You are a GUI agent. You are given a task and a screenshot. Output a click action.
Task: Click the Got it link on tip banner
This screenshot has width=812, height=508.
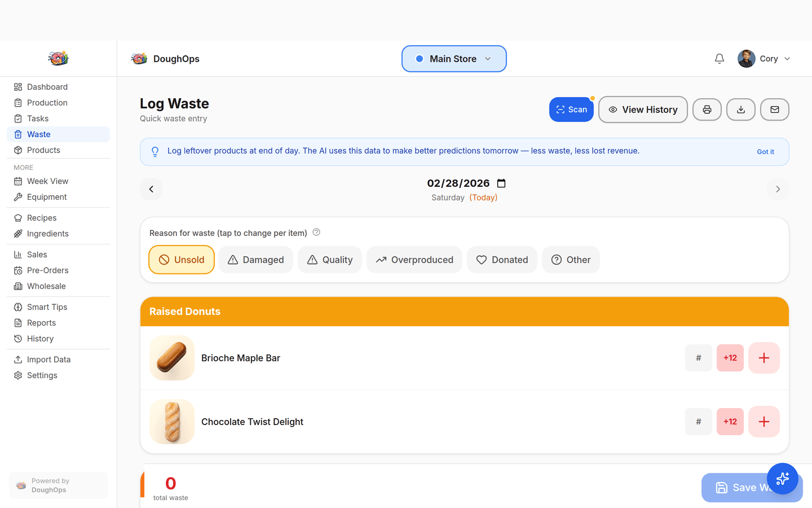(765, 151)
